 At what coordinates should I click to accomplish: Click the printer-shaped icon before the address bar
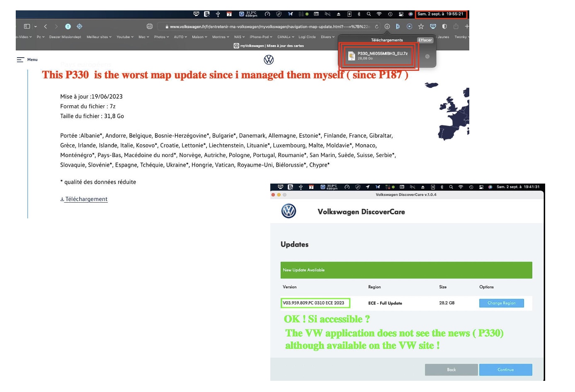click(150, 27)
